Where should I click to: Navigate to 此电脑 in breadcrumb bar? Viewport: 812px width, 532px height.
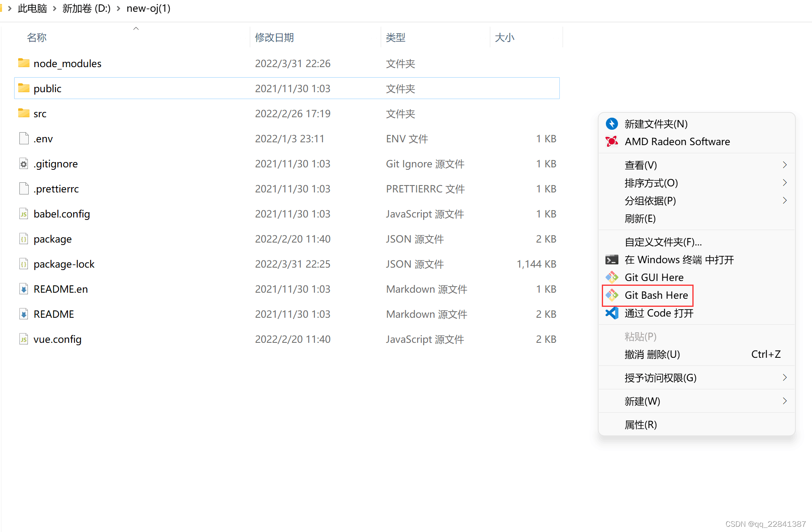(32, 8)
